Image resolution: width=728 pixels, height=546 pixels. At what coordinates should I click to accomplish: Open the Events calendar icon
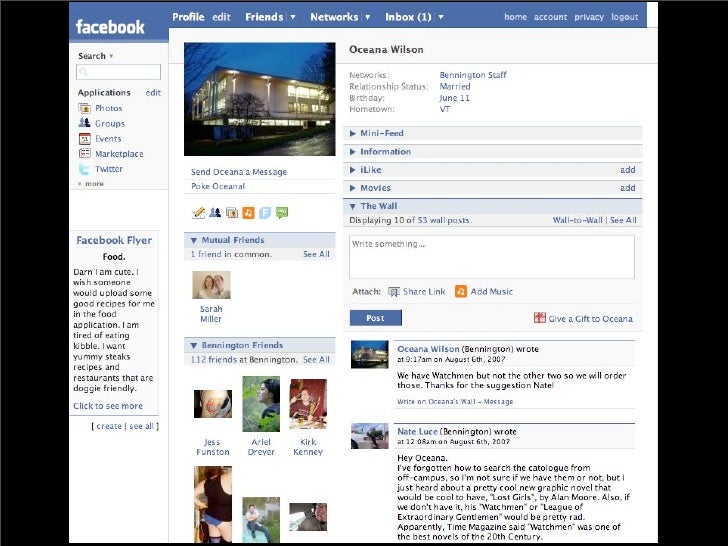pos(84,138)
